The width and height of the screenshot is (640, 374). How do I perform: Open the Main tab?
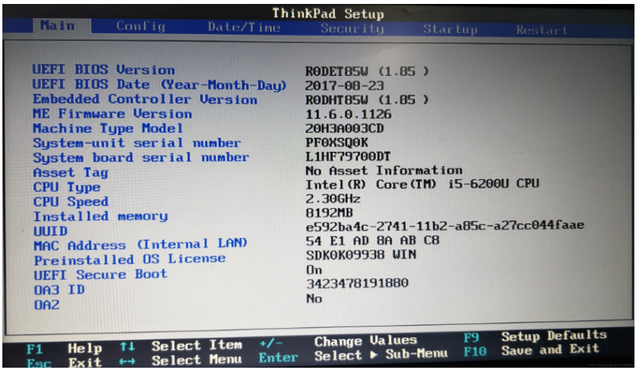[x=58, y=26]
